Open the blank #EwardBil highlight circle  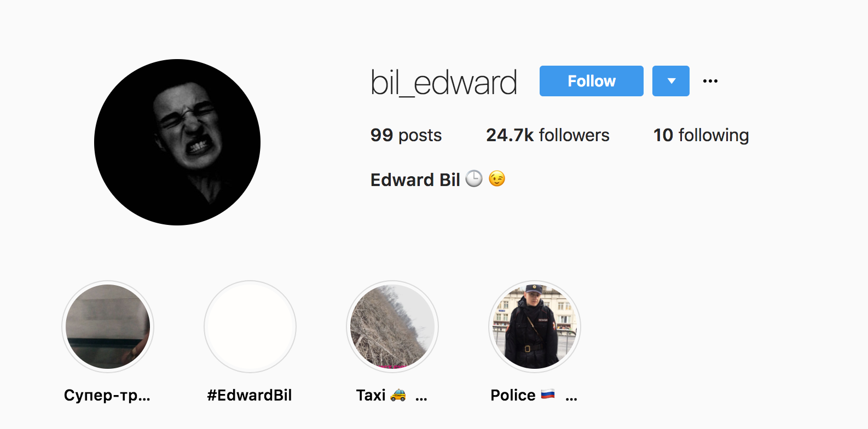[250, 327]
